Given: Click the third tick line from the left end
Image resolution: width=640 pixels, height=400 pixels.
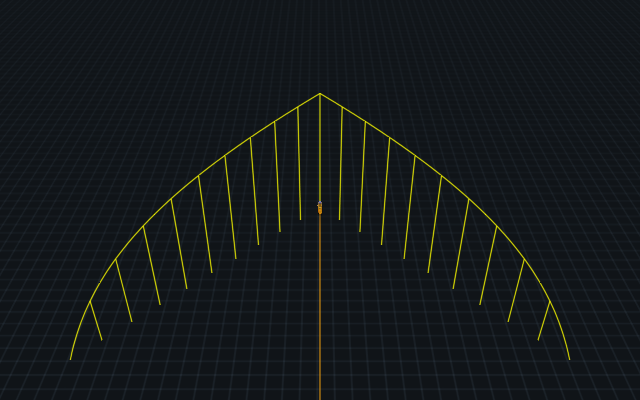Looking at the screenshot, I should tap(152, 265).
